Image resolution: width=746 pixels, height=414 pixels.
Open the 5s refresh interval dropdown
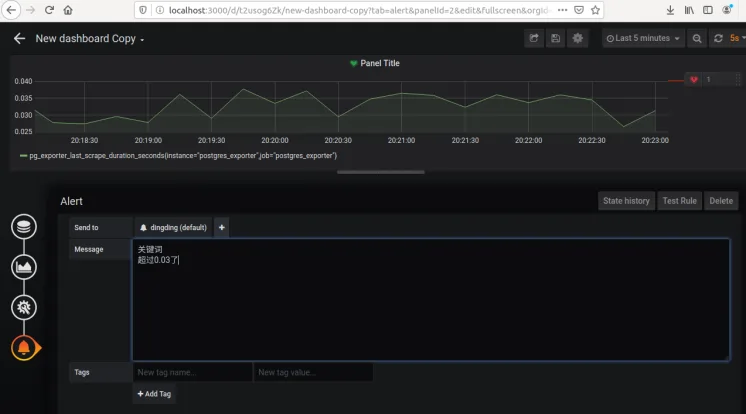click(x=736, y=39)
